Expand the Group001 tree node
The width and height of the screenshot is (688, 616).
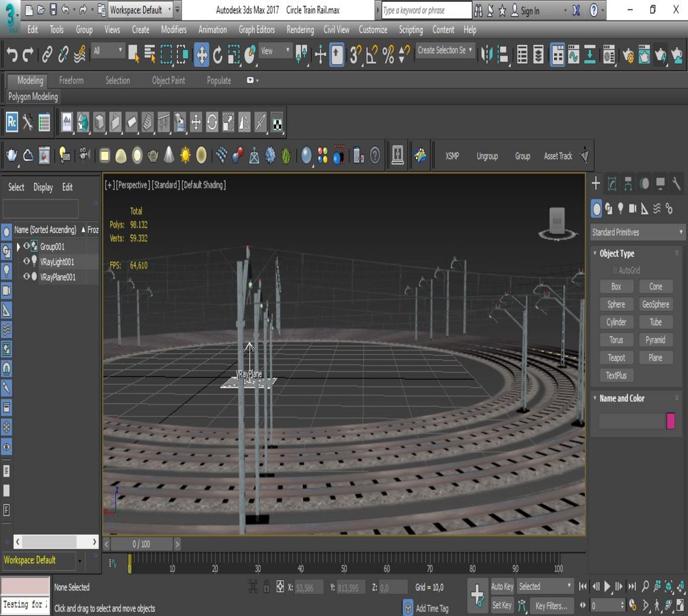18,246
